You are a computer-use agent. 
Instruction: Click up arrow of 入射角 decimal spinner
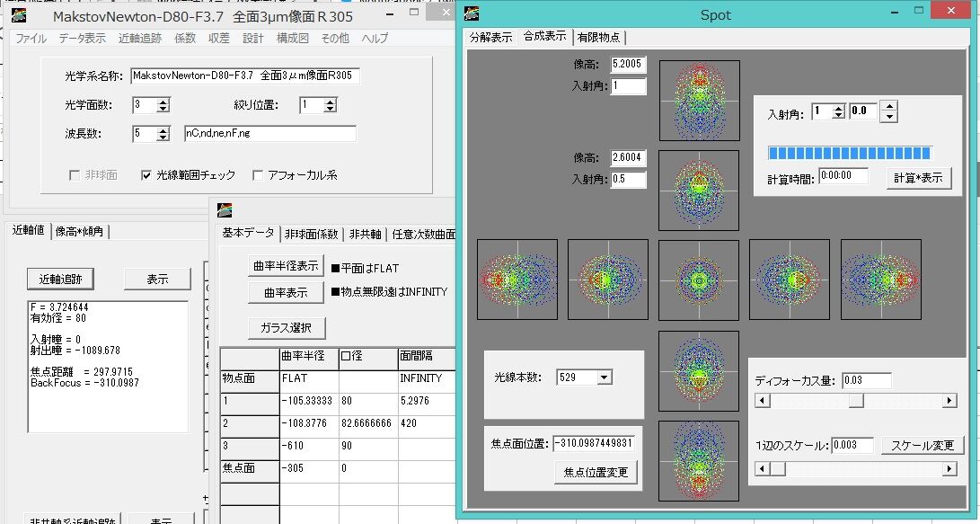tap(888, 106)
